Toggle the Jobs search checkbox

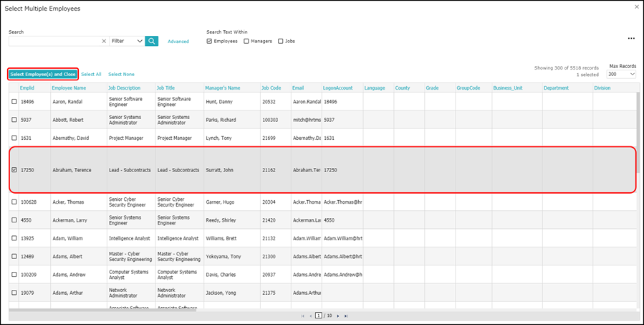click(x=281, y=41)
